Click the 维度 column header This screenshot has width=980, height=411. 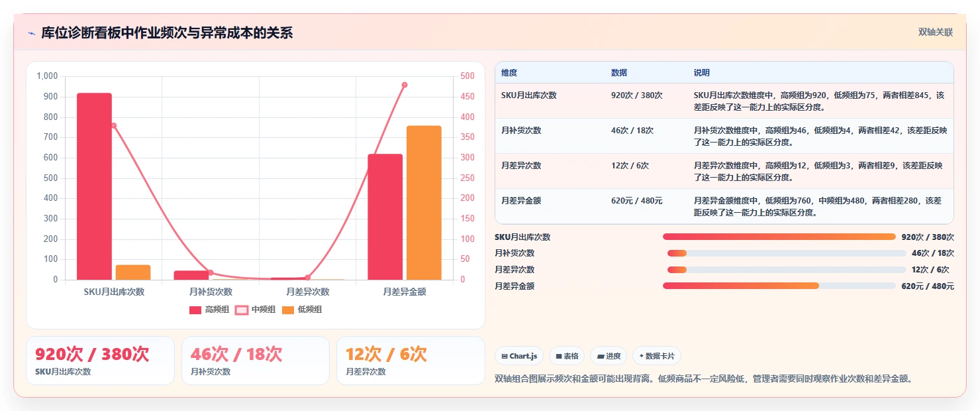click(509, 72)
